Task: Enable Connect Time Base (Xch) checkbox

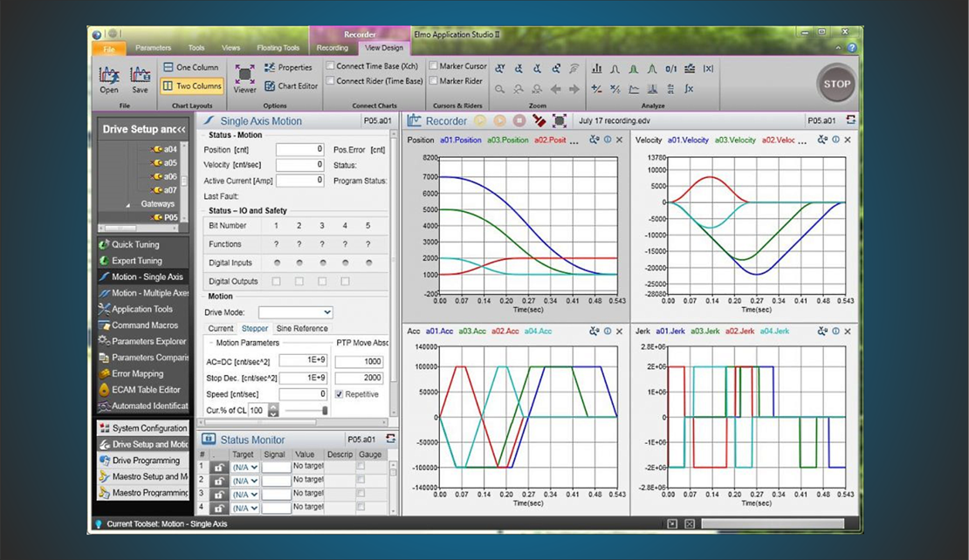Action: (x=331, y=66)
